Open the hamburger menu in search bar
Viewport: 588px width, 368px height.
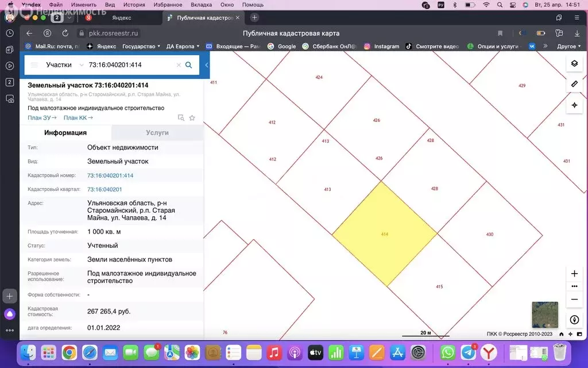point(34,65)
